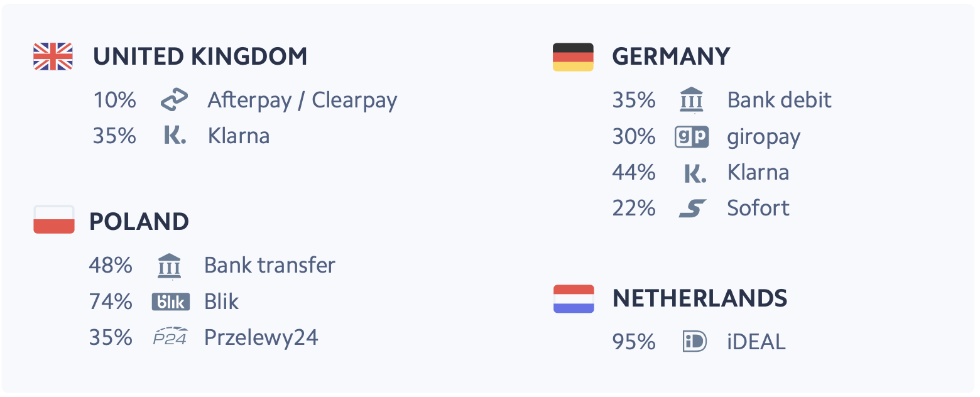Screen dimensions: 980x397
Task: Click the Przelewy24 text label
Action: click(261, 338)
